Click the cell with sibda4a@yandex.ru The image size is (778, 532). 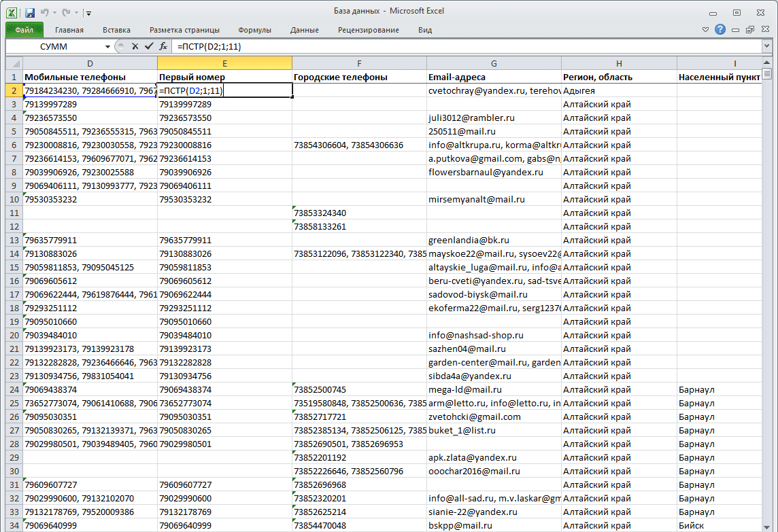pyautogui.click(x=494, y=376)
